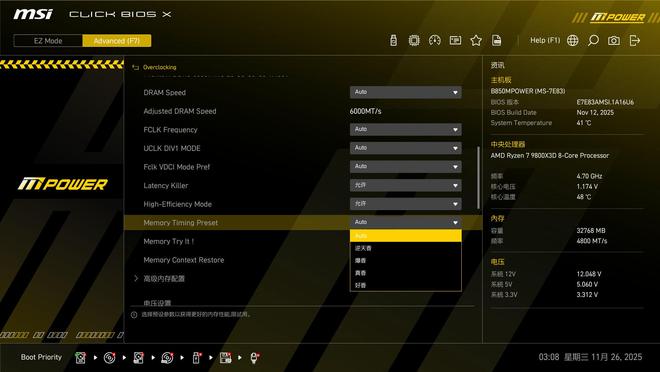This screenshot has height=372, width=660.
Task: Choose the 真香 preset option
Action: 405,273
